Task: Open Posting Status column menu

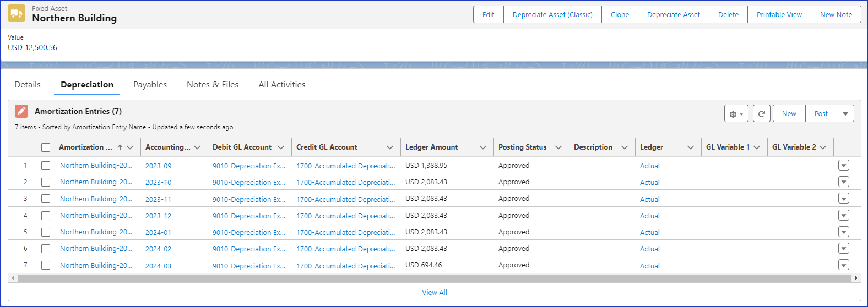Action: point(558,147)
